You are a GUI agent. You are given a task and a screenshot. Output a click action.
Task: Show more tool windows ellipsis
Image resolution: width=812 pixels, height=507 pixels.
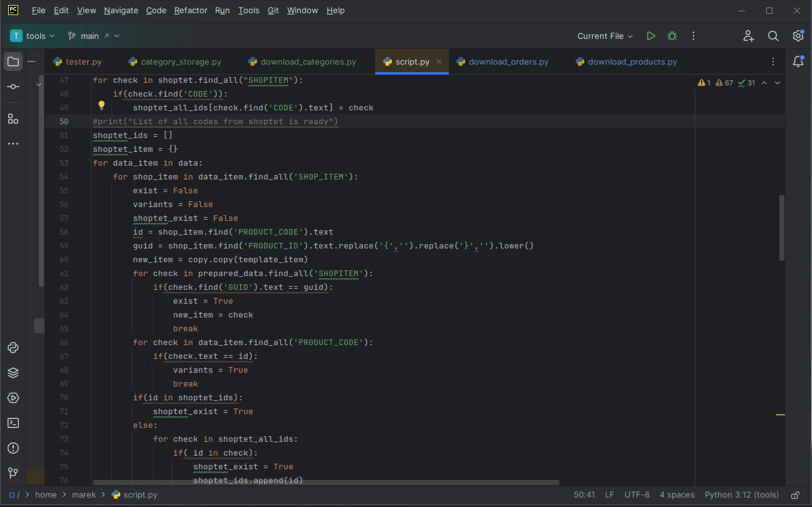(13, 144)
